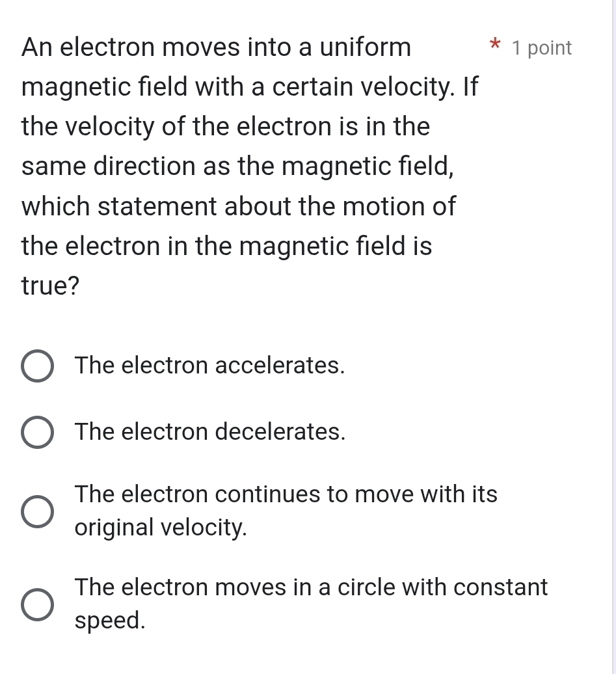Pick the radio button for "original velocity" option
The image size is (616, 674).
38,512
